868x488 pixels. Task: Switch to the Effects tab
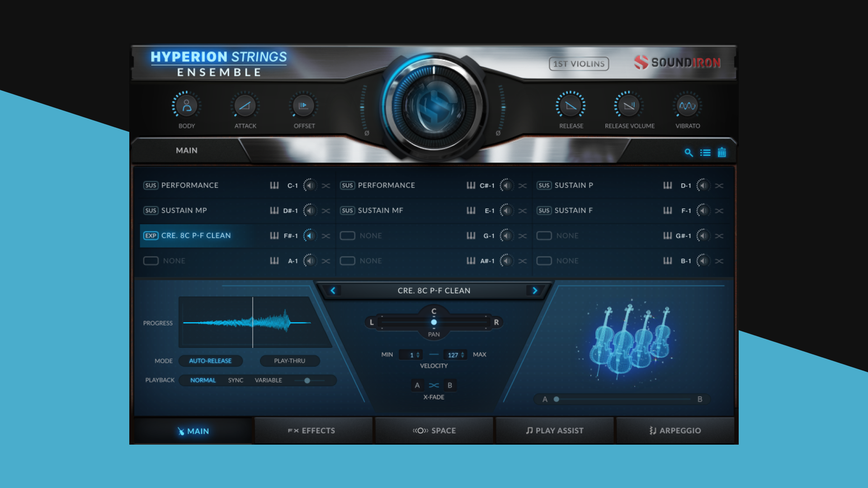[313, 431]
